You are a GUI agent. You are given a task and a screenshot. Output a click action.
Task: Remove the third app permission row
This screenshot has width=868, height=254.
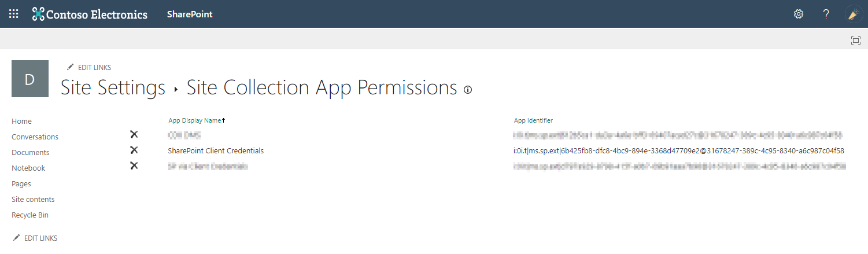click(134, 166)
